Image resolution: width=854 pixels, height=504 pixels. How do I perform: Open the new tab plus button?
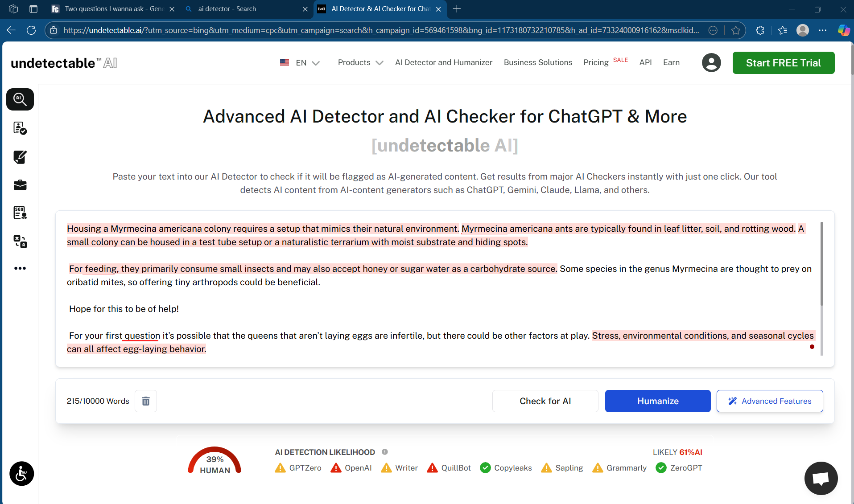click(457, 9)
